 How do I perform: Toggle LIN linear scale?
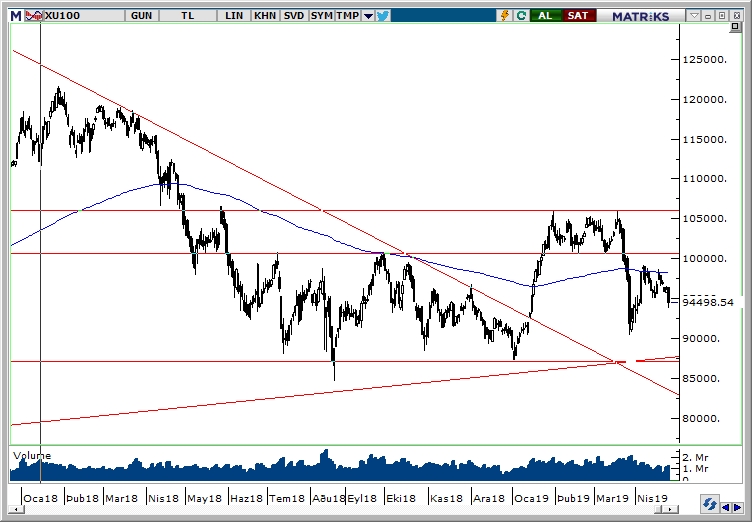click(234, 16)
